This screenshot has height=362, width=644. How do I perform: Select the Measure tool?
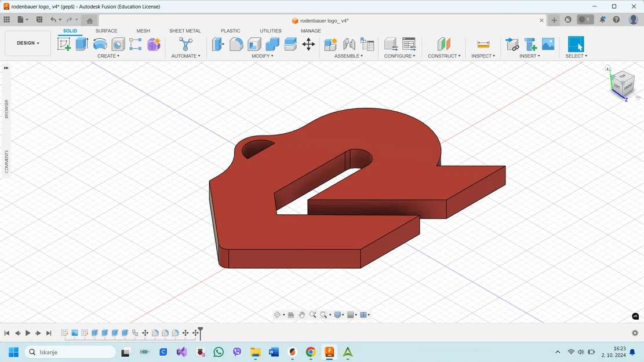(x=483, y=44)
